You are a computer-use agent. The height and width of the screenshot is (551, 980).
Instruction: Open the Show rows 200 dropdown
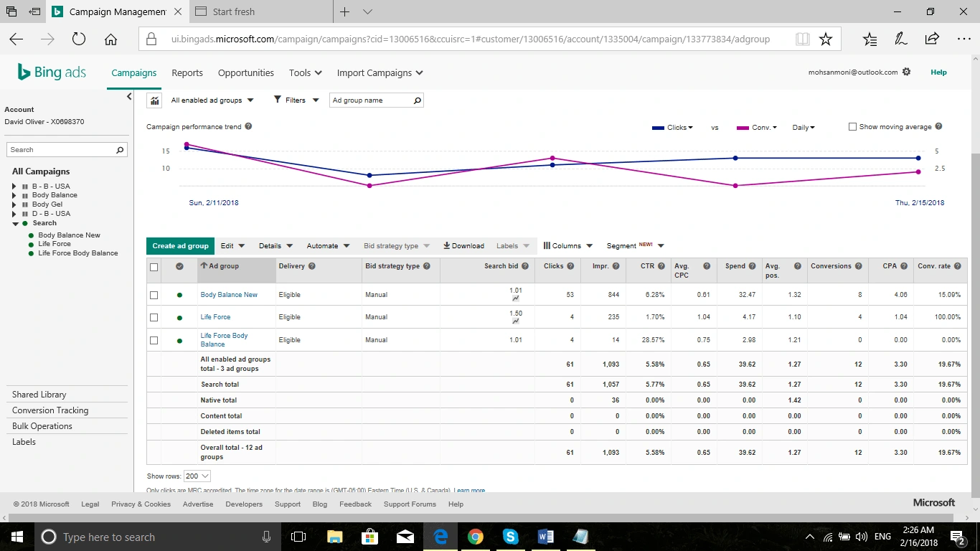[197, 476]
